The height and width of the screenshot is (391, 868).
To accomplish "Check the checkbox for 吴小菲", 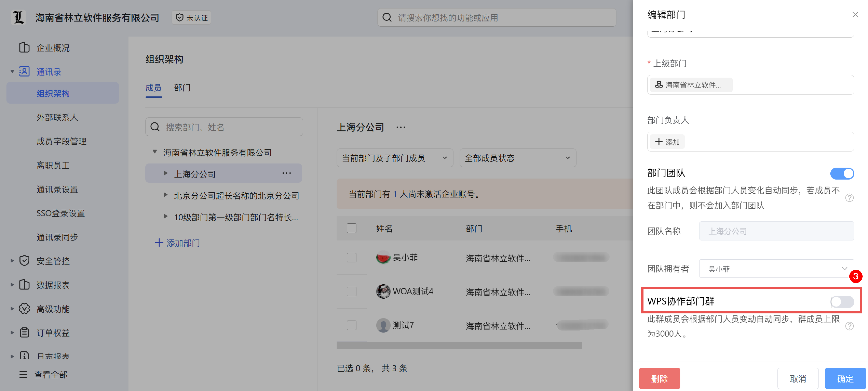I will (x=352, y=258).
